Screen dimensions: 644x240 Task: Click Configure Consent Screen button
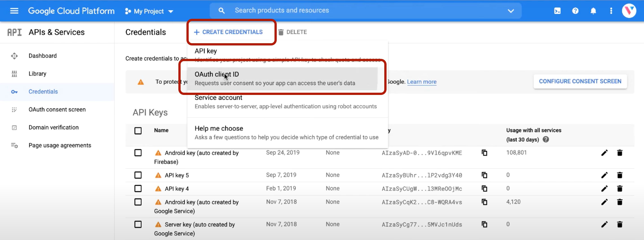[x=580, y=81]
